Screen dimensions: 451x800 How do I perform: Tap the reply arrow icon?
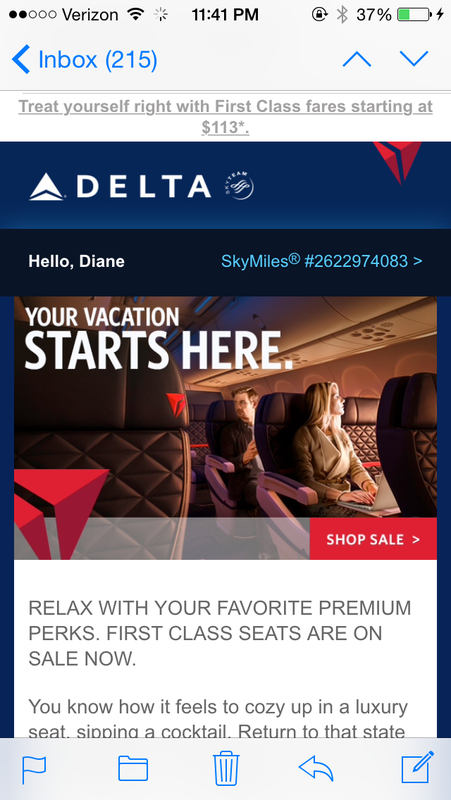(316, 768)
